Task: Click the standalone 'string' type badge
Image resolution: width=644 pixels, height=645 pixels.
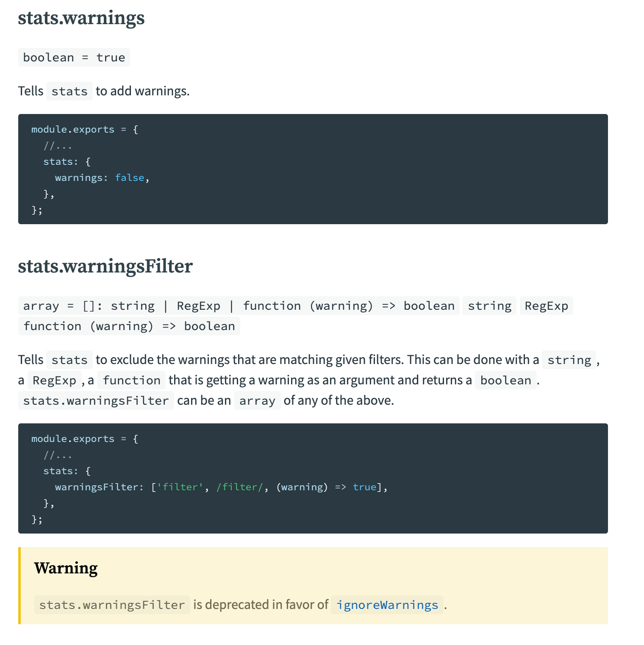Action: [489, 306]
